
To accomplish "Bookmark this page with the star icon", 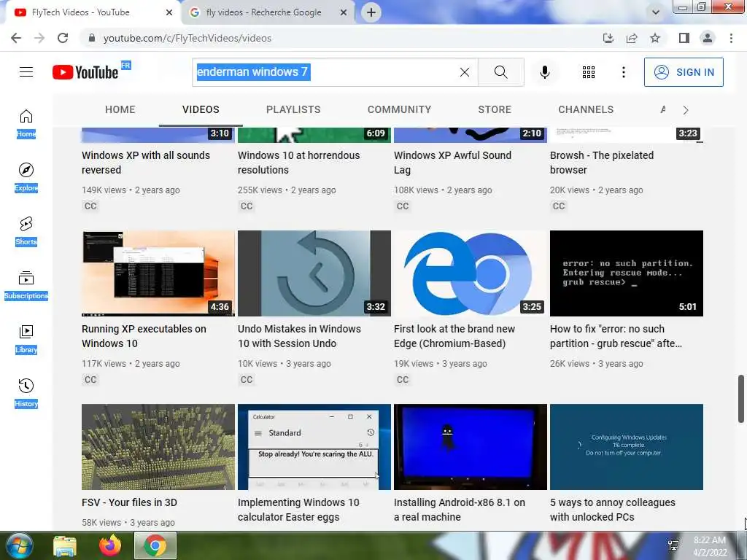I will (655, 38).
